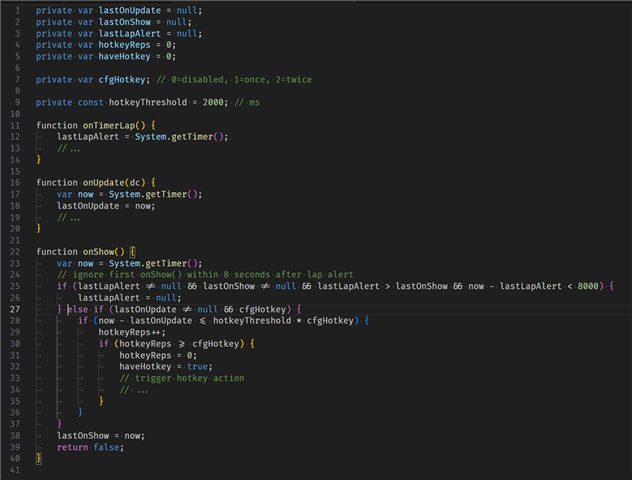Click line number 11 in gutter

pyautogui.click(x=15, y=125)
